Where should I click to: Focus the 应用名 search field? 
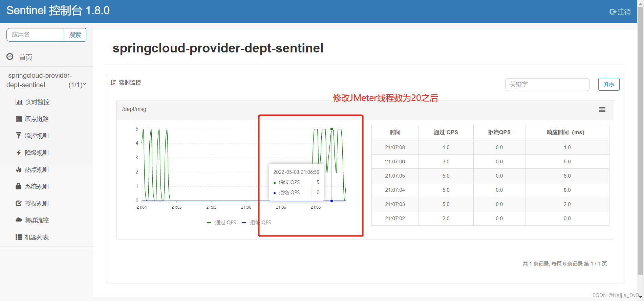click(35, 35)
